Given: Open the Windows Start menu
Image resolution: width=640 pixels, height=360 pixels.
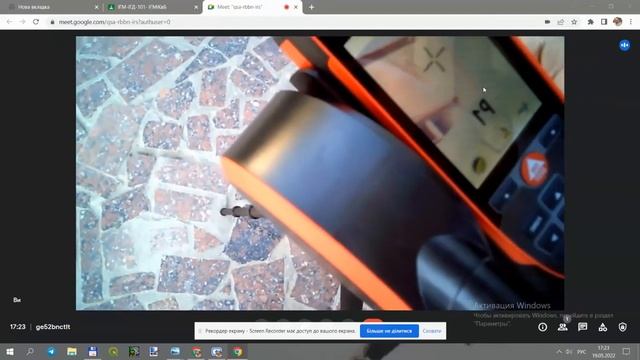Looking at the screenshot, I should 10,351.
